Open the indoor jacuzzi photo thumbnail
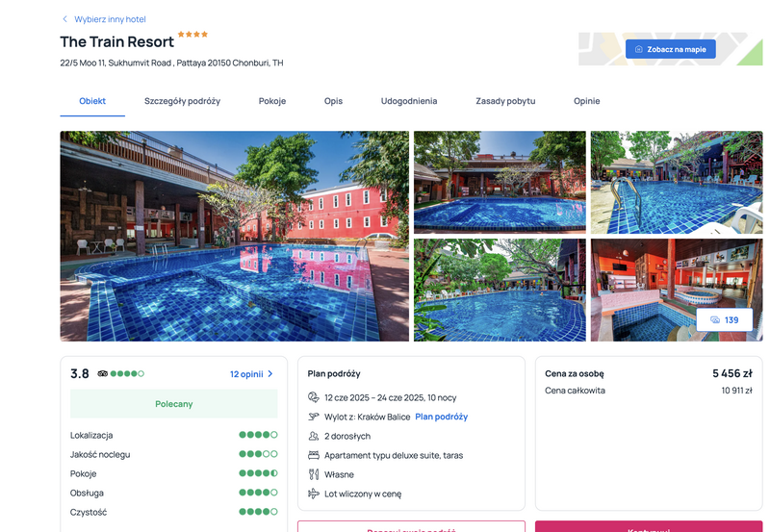The image size is (770, 532). tap(677, 290)
